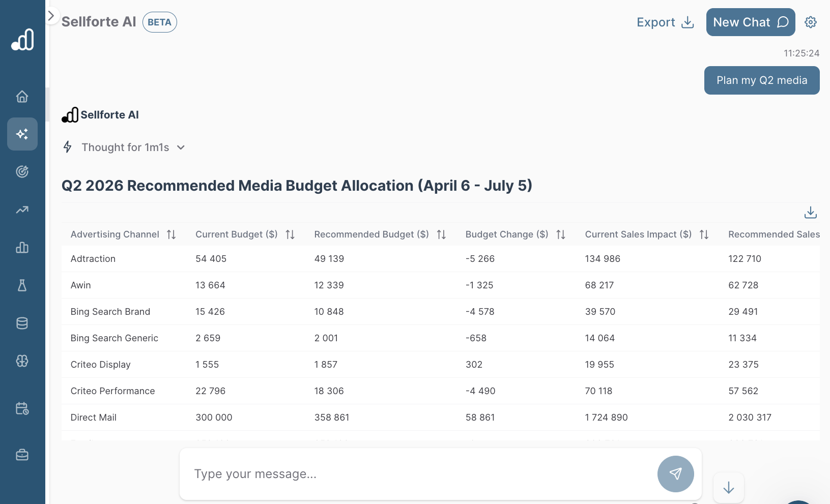
Task: Click the 'Type your message' input field
Action: [x=417, y=474]
